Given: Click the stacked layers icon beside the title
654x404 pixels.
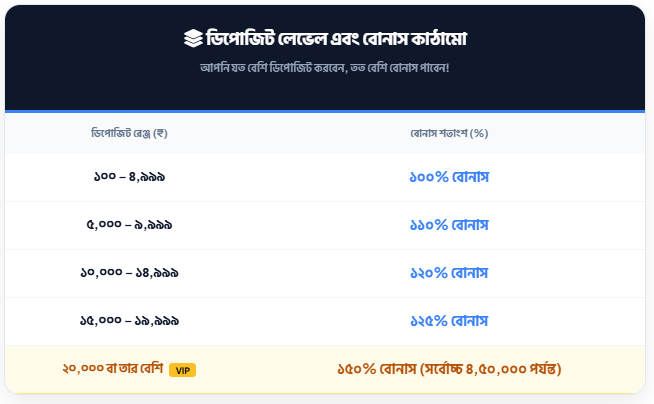Looking at the screenshot, I should [x=192, y=39].
